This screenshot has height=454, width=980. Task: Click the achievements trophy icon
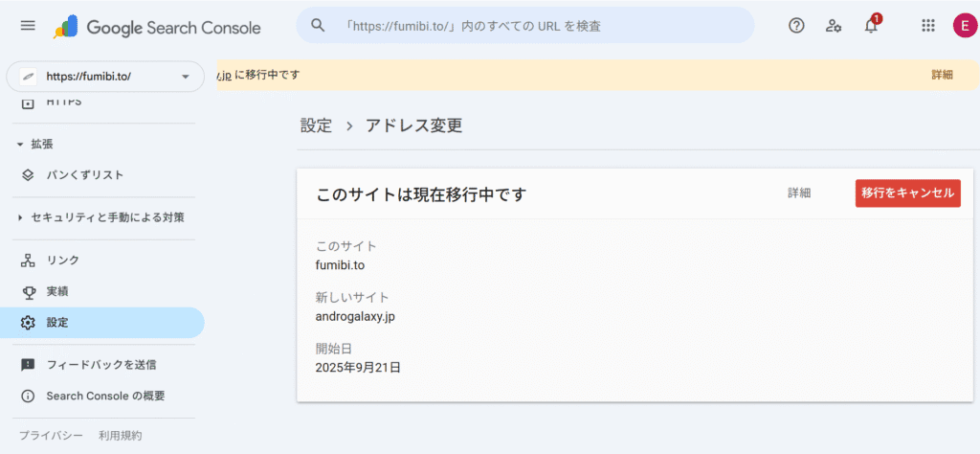28,291
